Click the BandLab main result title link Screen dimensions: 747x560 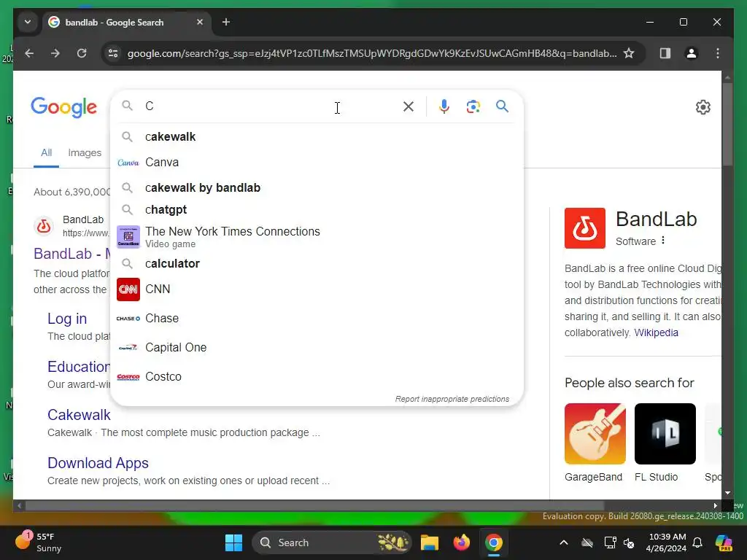72,253
